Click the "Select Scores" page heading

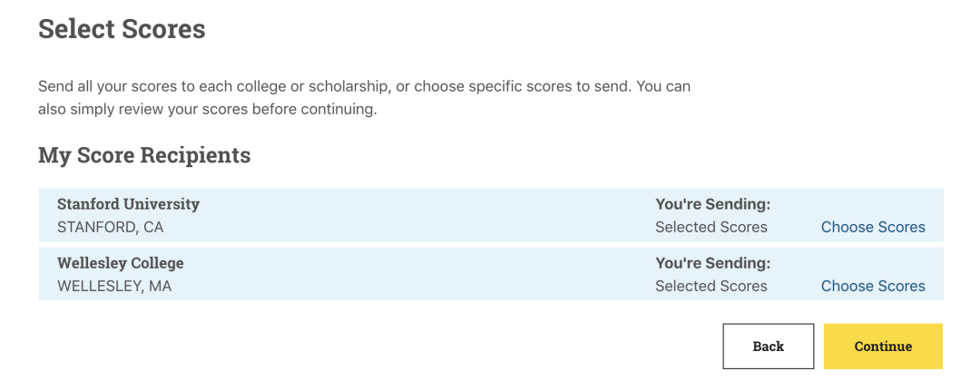[x=122, y=29]
